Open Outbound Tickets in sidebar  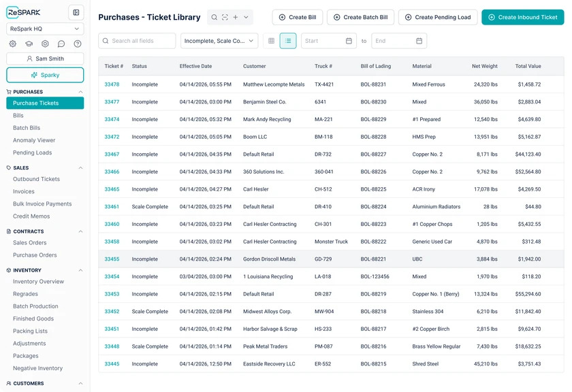pyautogui.click(x=37, y=179)
